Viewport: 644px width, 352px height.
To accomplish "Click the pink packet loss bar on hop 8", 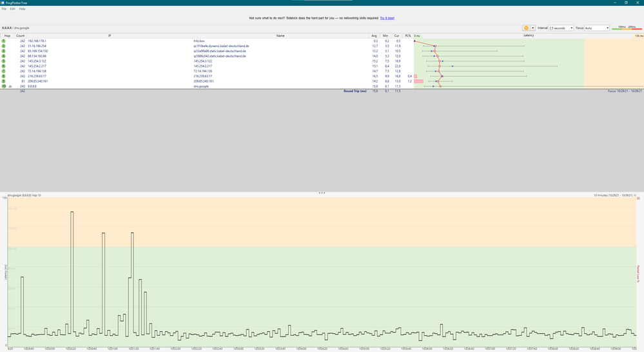I will point(416,76).
